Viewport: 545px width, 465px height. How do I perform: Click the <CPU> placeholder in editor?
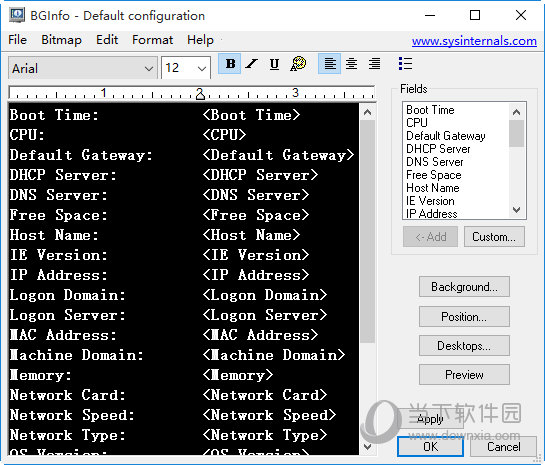(x=224, y=135)
